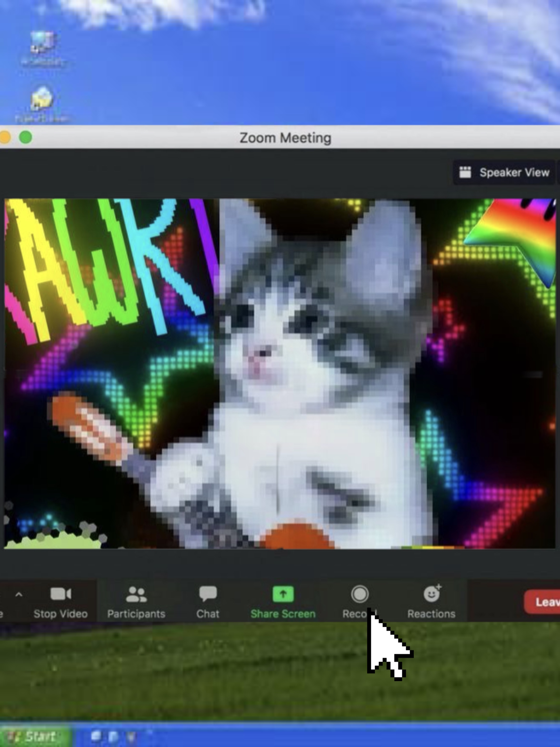Click second quick launch taskbar icon
This screenshot has height=747, width=560.
point(113,737)
